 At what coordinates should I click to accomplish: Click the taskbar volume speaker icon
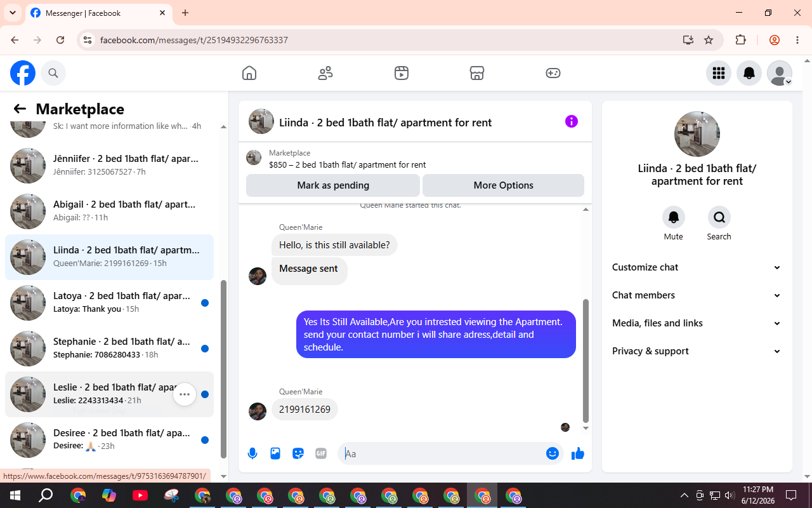pos(730,495)
